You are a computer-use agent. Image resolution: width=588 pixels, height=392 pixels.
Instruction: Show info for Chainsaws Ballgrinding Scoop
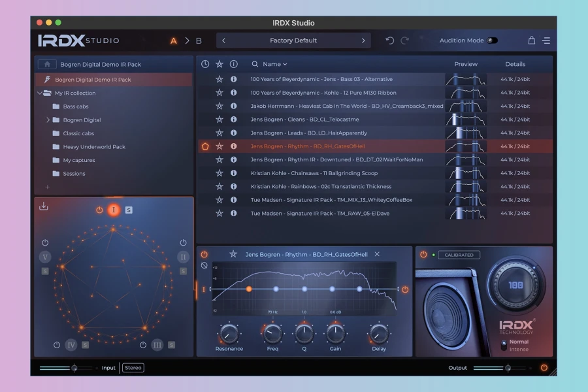point(234,173)
